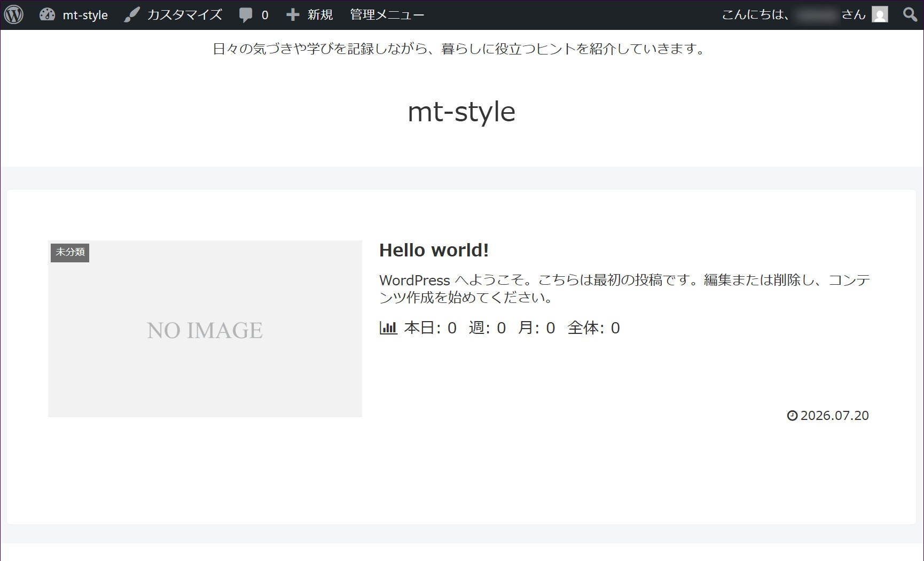This screenshot has width=924, height=561.
Task: Click the post excerpt starting WordPress へようこそ
Action: pyautogui.click(x=624, y=289)
